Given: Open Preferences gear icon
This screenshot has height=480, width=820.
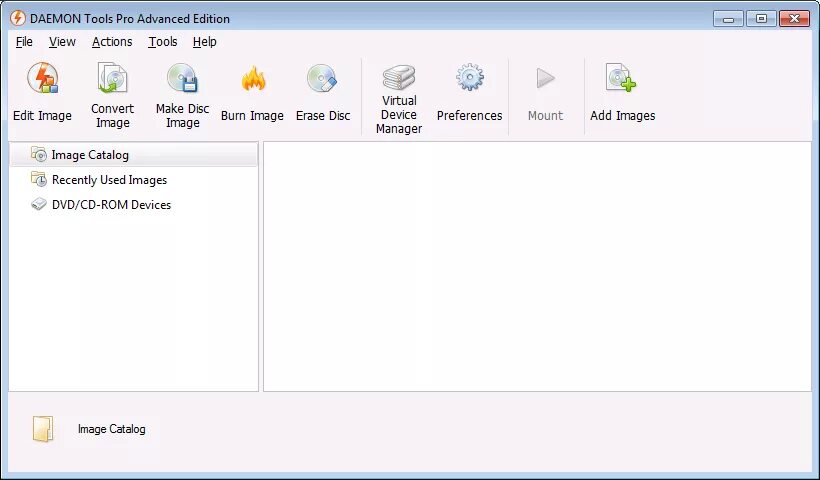Looking at the screenshot, I should tap(470, 77).
